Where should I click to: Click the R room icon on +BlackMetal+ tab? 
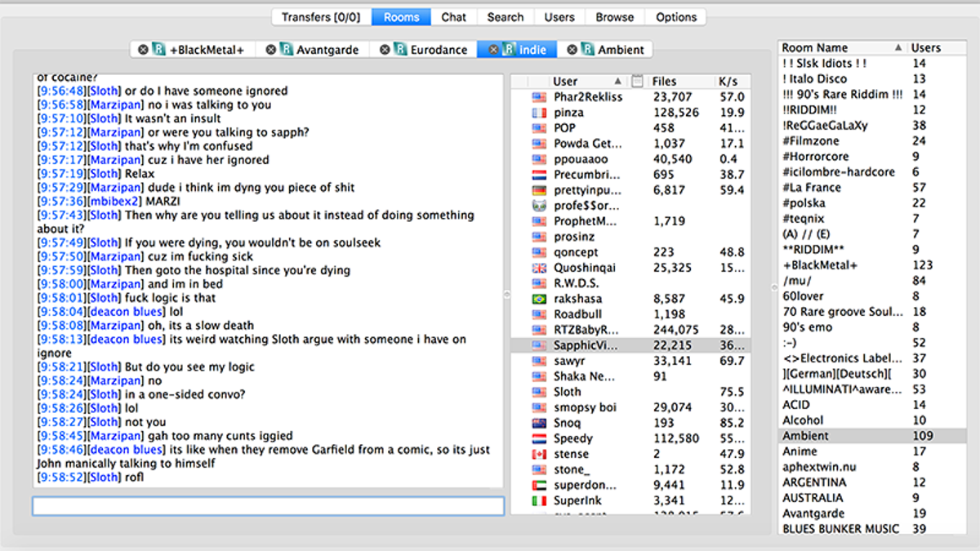tap(159, 50)
